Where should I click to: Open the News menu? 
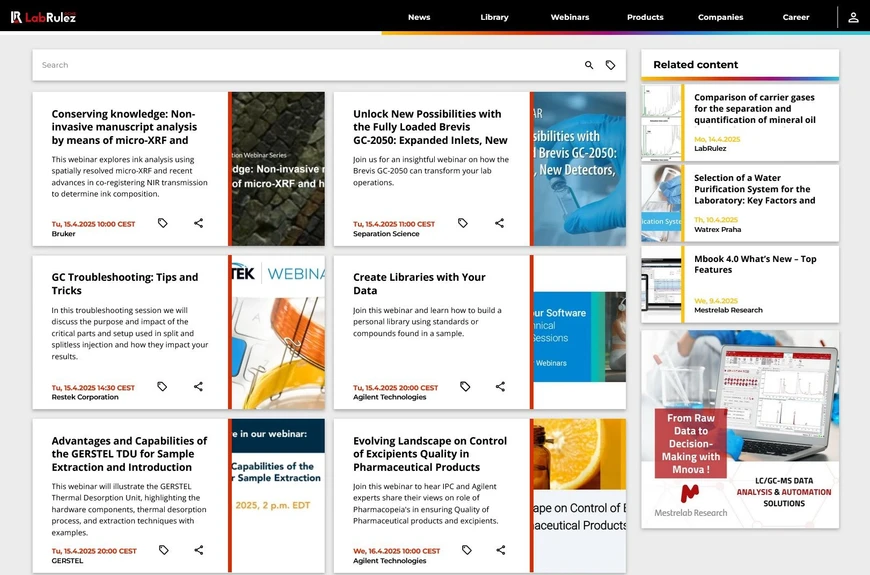[x=419, y=17]
